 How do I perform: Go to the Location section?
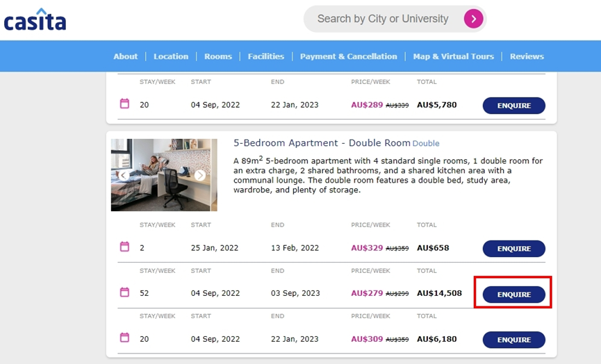171,56
